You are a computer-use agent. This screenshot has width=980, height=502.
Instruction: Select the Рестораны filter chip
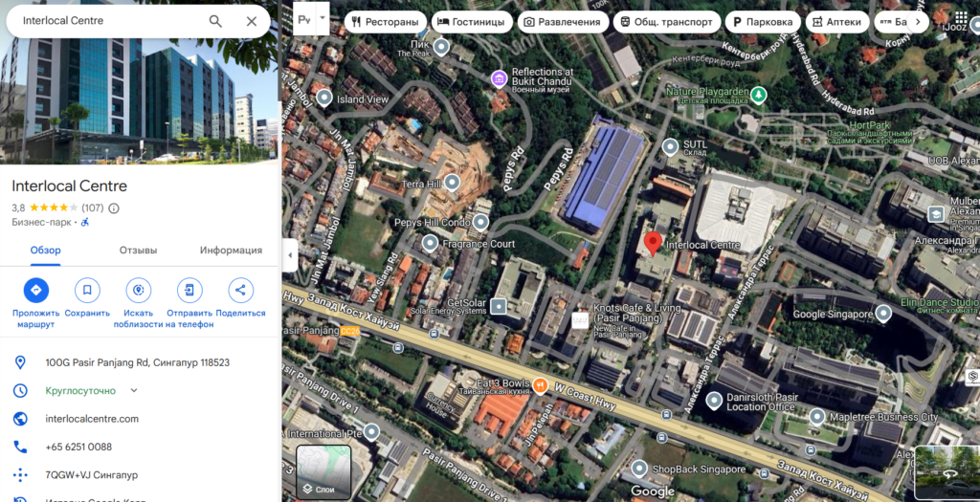[385, 22]
